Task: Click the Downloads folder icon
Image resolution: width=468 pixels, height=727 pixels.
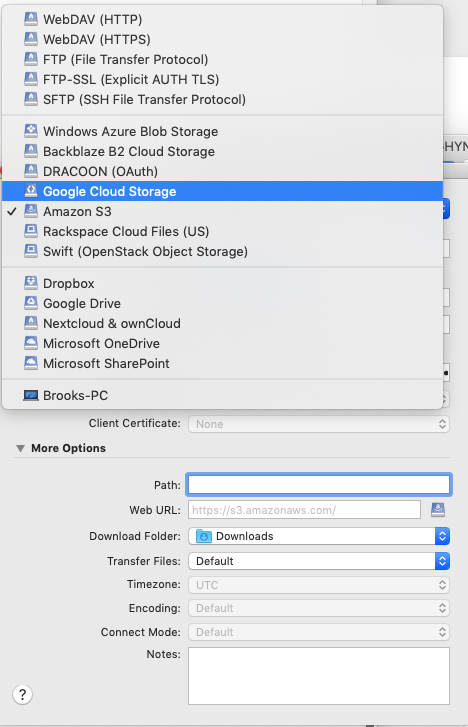Action: pos(204,536)
